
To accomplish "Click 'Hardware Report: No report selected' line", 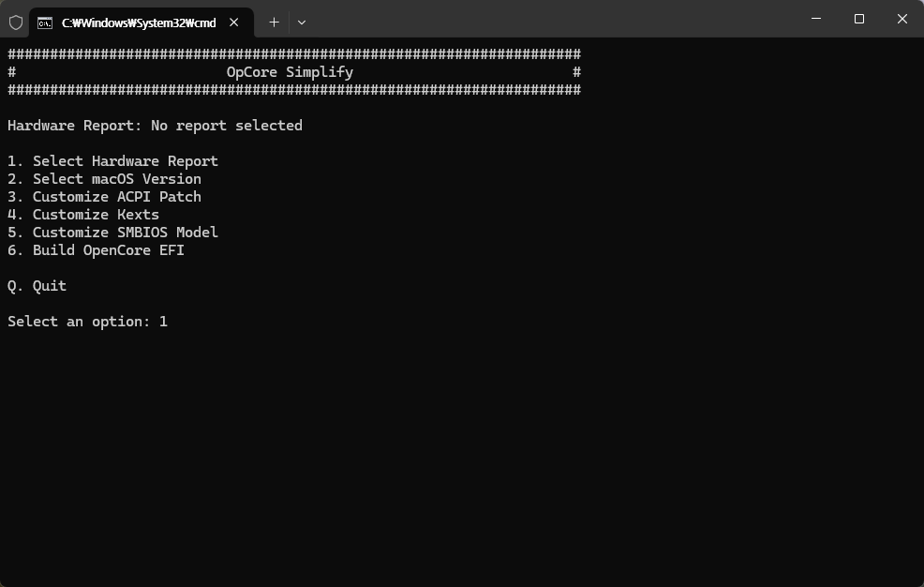I will (155, 126).
